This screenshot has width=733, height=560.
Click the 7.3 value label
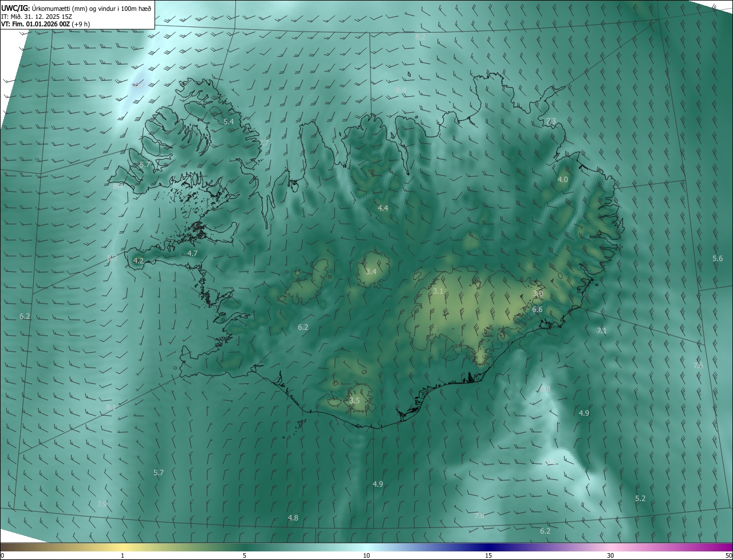[x=550, y=121]
